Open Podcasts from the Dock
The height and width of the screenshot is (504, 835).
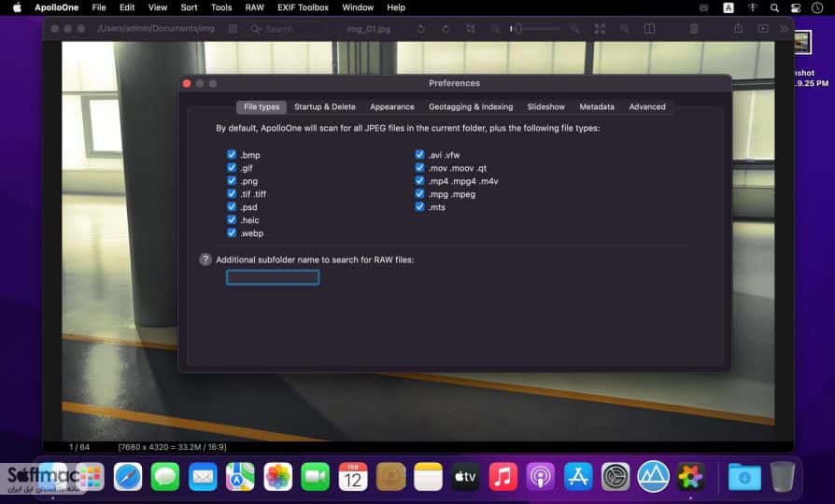[x=541, y=476]
